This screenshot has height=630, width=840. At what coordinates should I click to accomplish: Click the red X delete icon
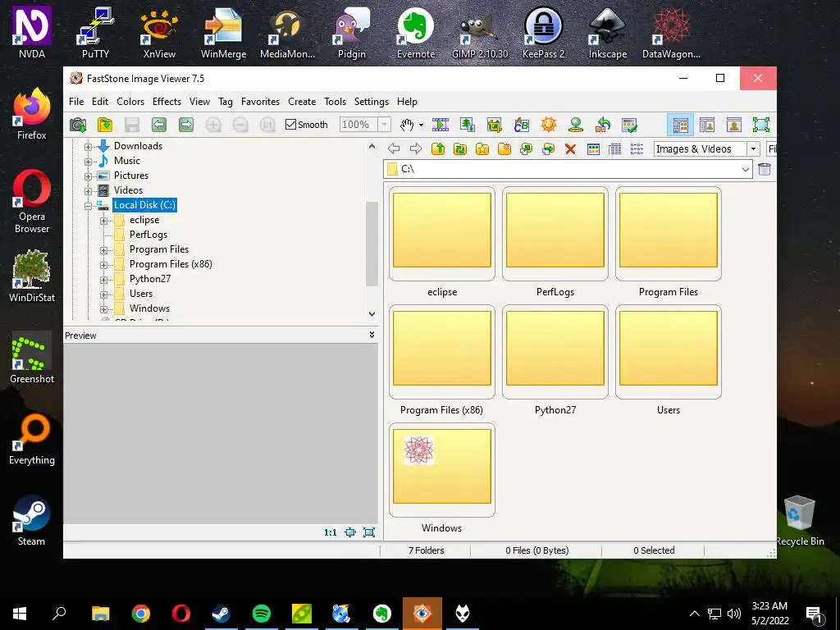pyautogui.click(x=571, y=149)
